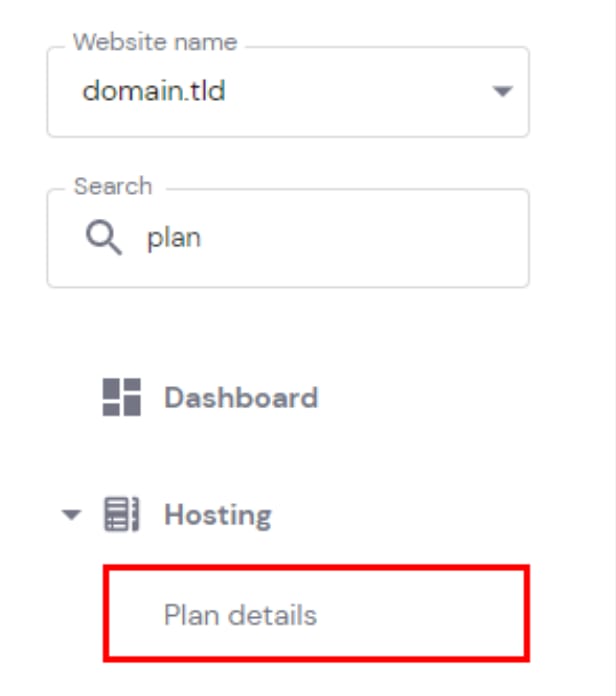Screen dimensions: 616x696
Task: Click the "Search" field label
Action: click(x=113, y=187)
